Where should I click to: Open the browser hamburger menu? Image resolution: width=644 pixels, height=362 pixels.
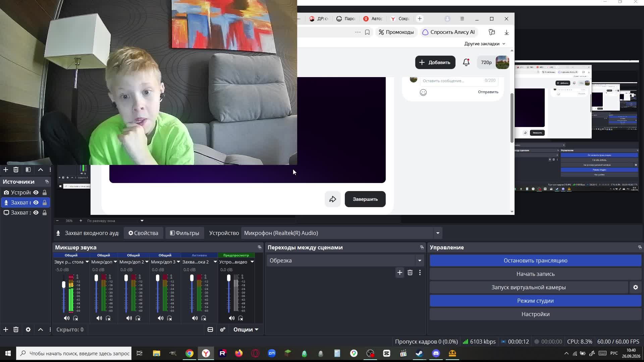[462, 19]
